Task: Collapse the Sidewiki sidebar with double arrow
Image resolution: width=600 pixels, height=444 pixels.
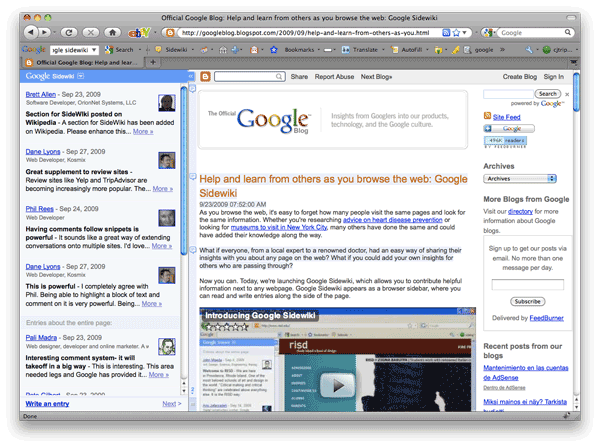Action: [191, 76]
